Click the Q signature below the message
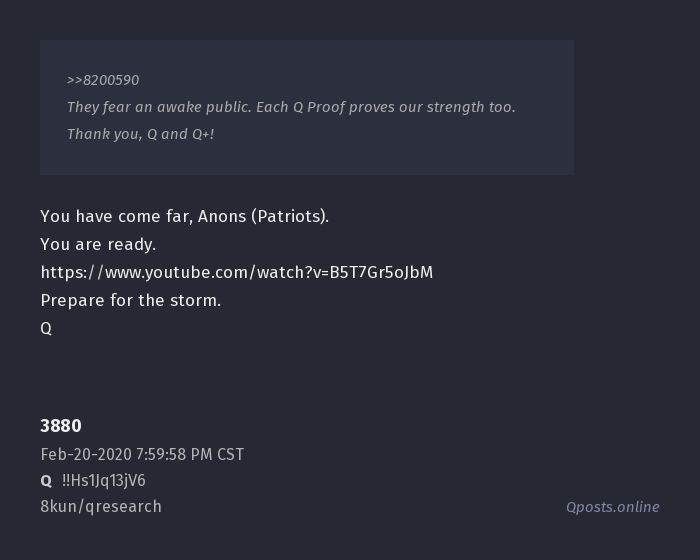 [46, 328]
